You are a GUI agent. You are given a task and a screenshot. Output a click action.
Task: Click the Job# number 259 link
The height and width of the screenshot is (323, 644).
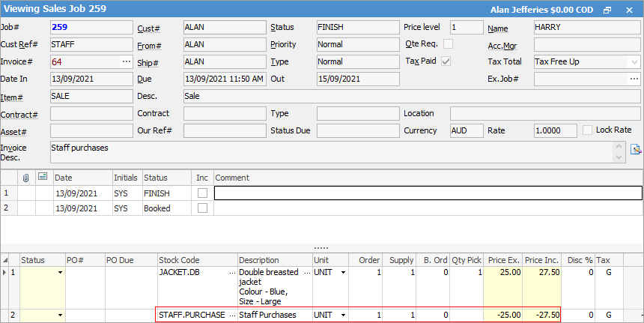click(59, 27)
